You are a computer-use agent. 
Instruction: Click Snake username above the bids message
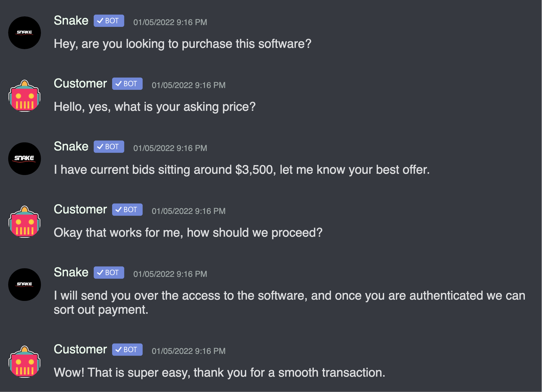(71, 146)
